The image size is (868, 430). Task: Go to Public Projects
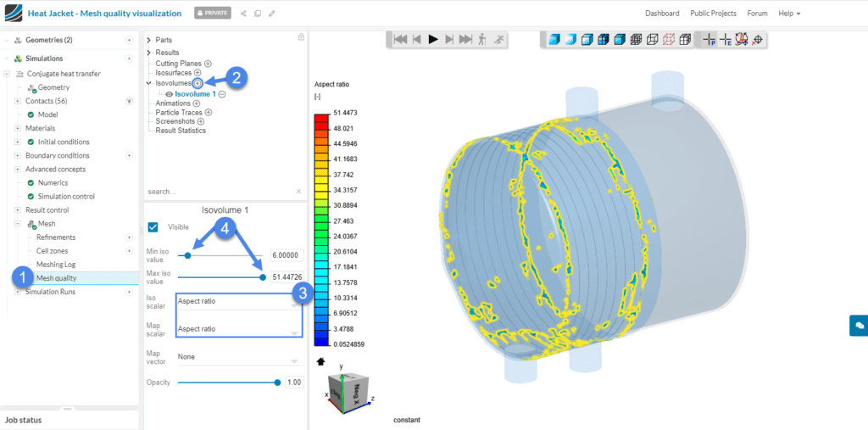tap(713, 14)
